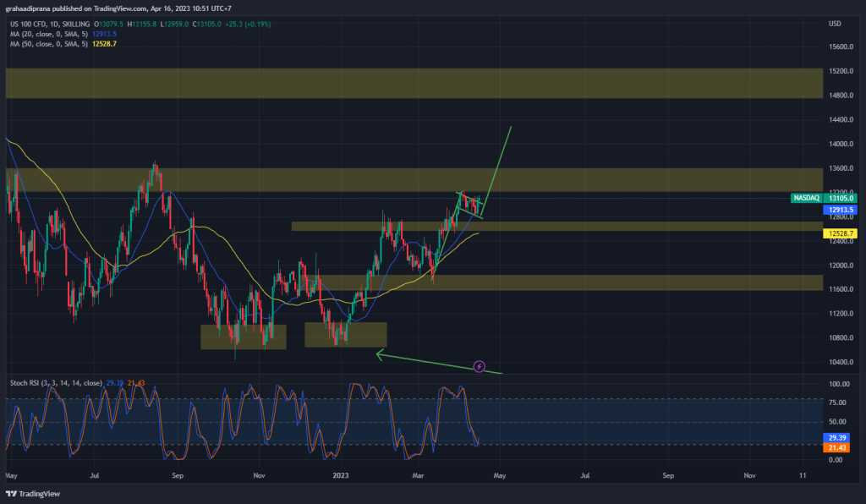Click the 12000.0 price axis label

point(841,266)
